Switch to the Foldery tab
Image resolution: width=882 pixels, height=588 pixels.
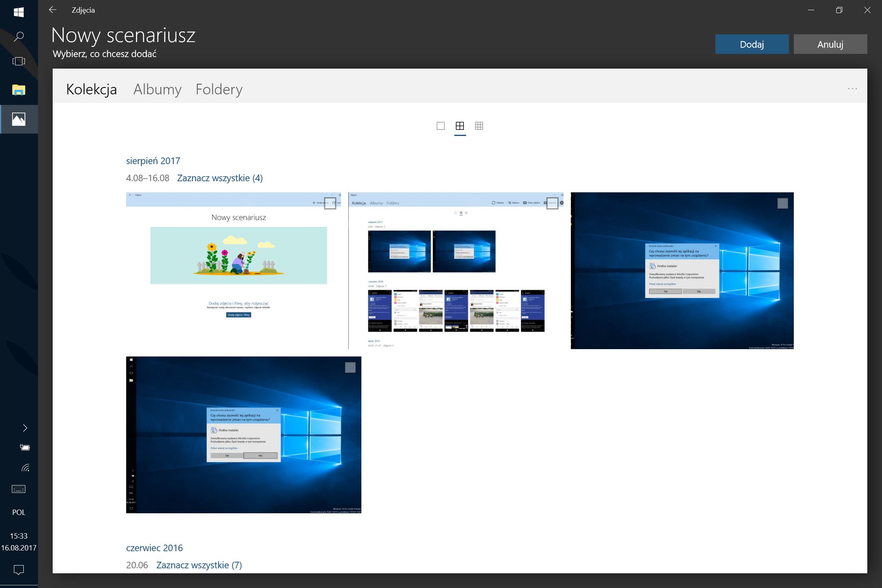pyautogui.click(x=219, y=89)
